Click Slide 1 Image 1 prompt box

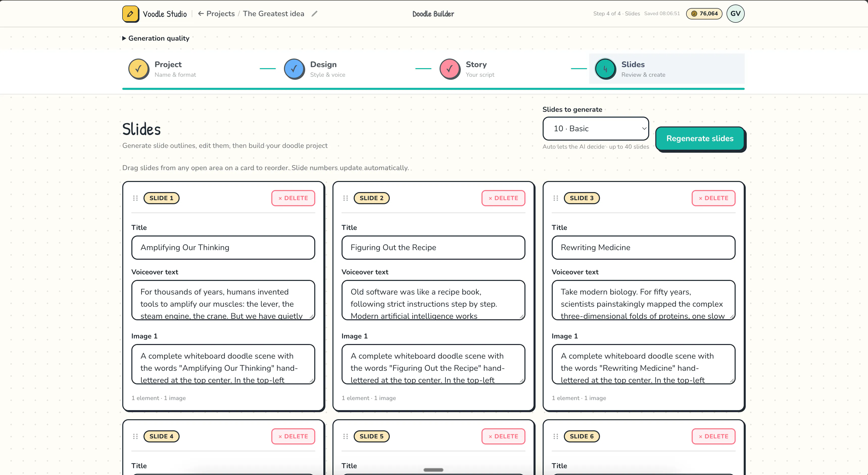(x=223, y=364)
